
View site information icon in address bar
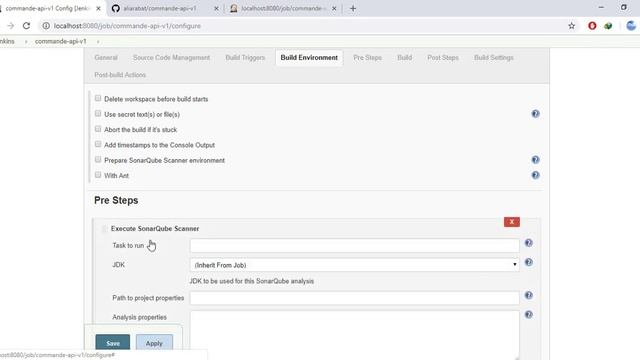point(46,26)
